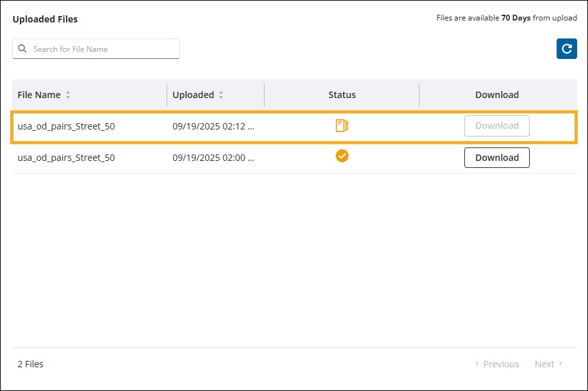
Task: Download the file uploaded at 02:00
Action: coord(497,157)
